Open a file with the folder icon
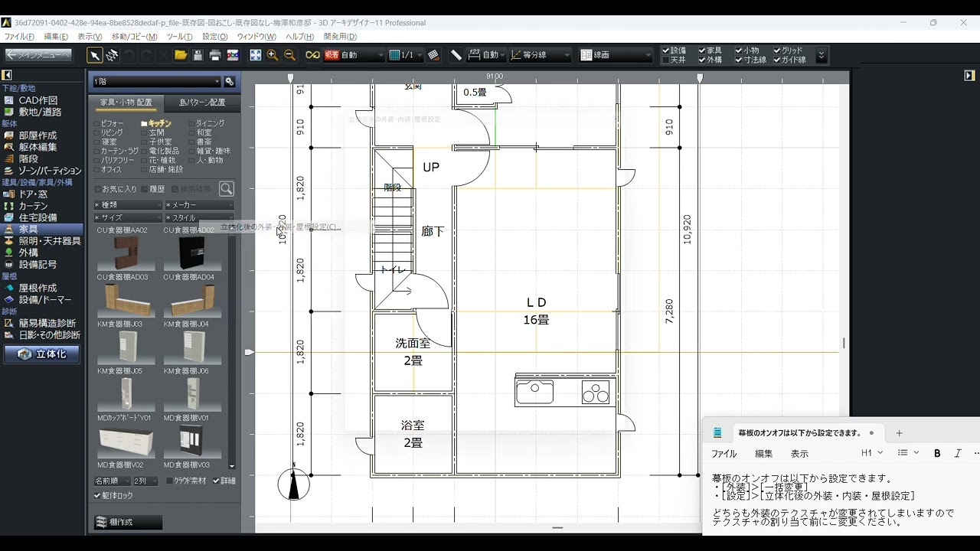The image size is (980, 551). 181,55
